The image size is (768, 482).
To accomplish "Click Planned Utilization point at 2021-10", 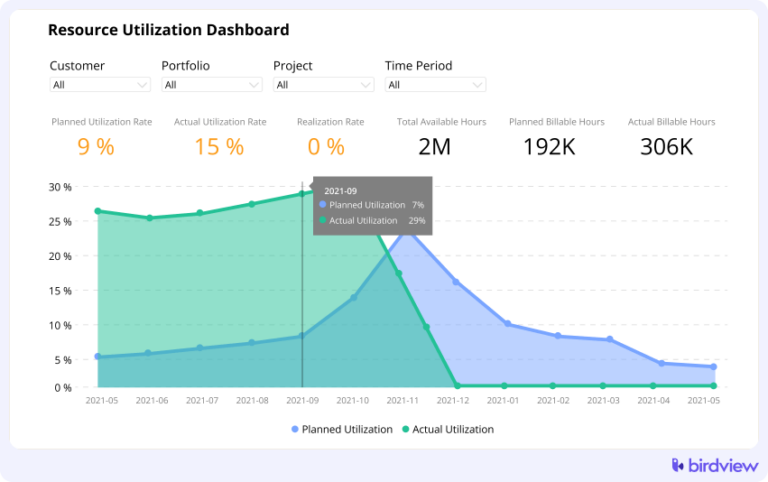I will [x=353, y=297].
